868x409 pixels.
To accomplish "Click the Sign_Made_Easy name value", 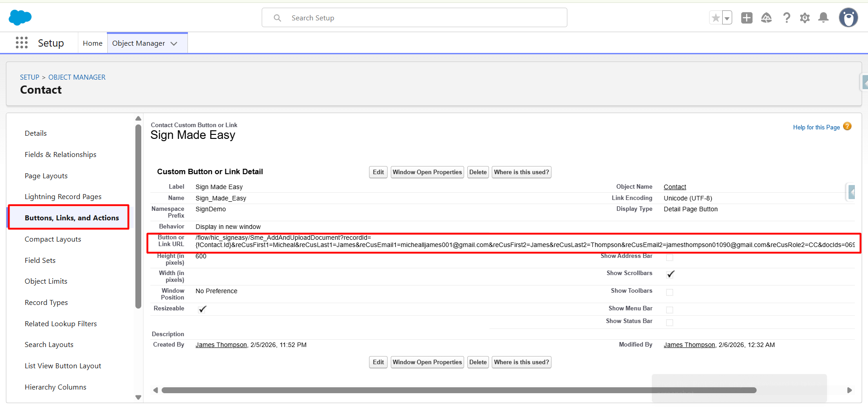I will pyautogui.click(x=221, y=198).
